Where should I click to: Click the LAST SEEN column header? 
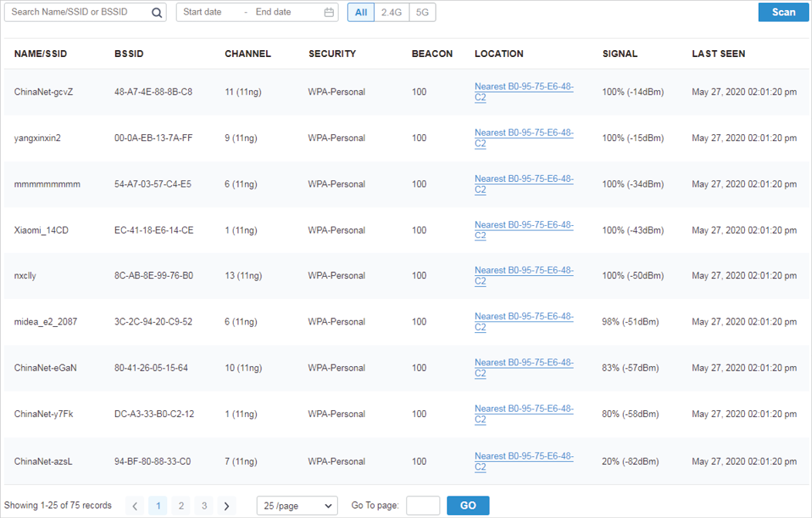coord(719,54)
